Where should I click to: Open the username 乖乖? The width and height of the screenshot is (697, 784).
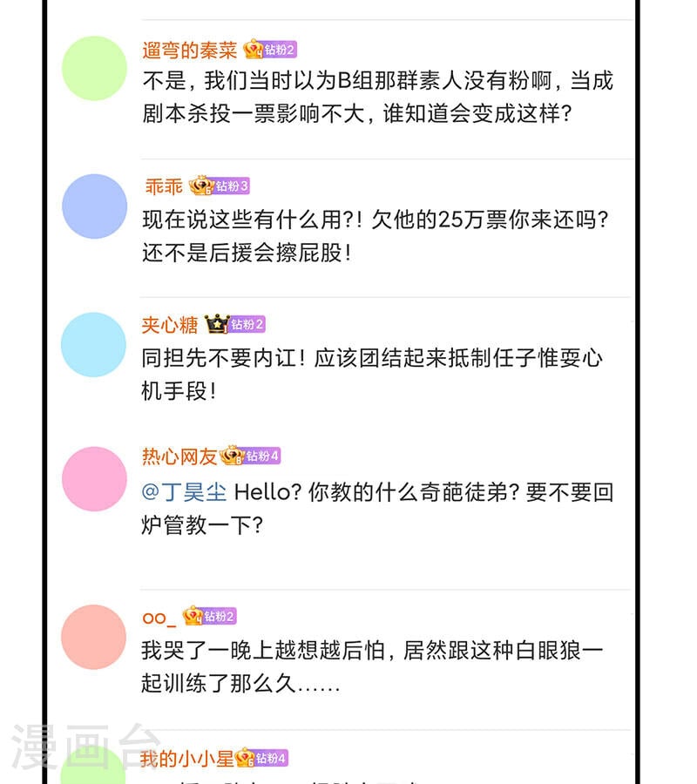[164, 186]
